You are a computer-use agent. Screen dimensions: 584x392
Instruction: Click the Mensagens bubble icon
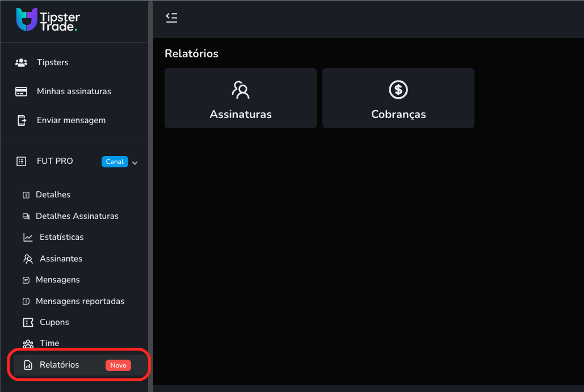tap(26, 280)
